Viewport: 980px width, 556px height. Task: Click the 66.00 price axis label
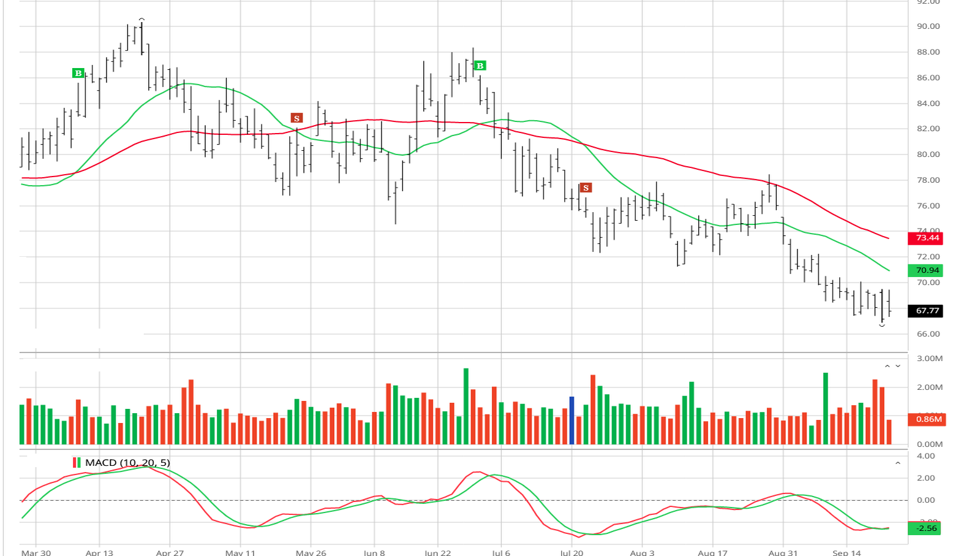tap(928, 334)
